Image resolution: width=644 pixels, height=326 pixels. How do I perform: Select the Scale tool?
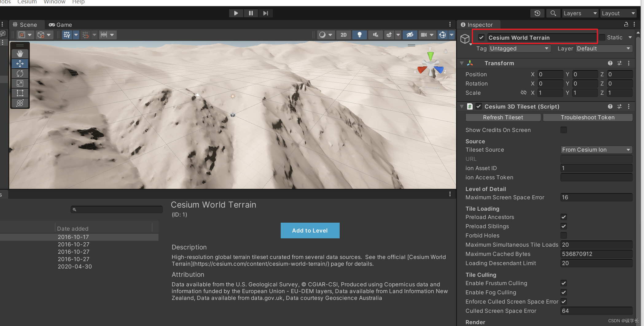(x=20, y=83)
